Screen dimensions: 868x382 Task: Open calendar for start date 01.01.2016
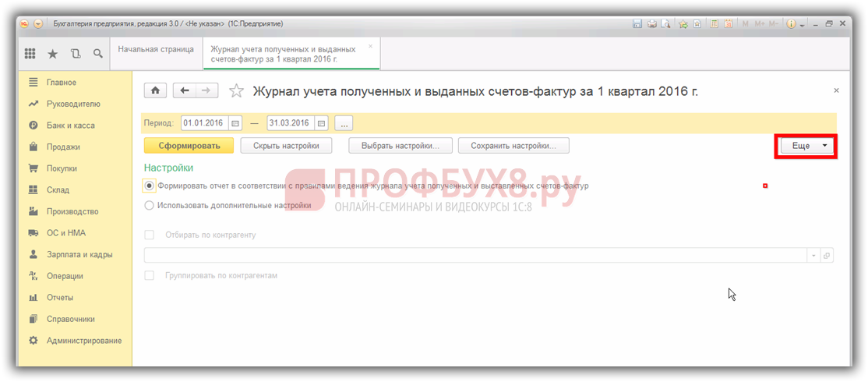[x=235, y=123]
